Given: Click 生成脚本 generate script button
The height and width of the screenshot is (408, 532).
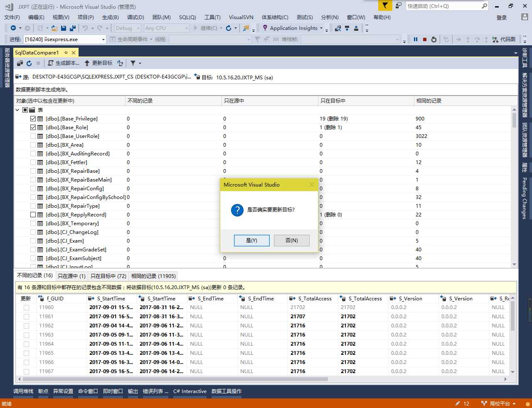Looking at the screenshot, I should [x=64, y=63].
